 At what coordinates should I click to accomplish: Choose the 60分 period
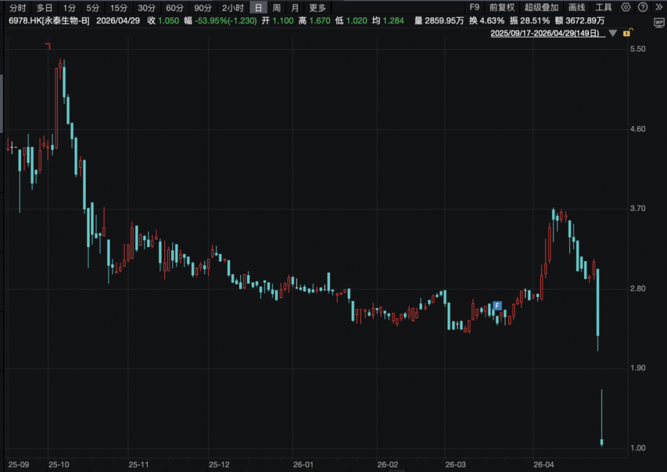(x=174, y=7)
